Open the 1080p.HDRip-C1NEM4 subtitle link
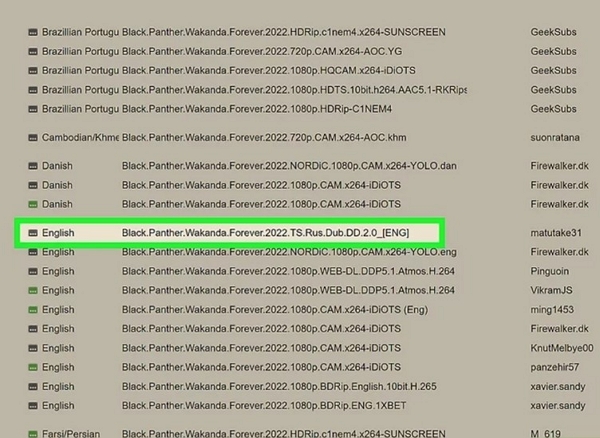Screen dimensions: 600x438 click(257, 109)
